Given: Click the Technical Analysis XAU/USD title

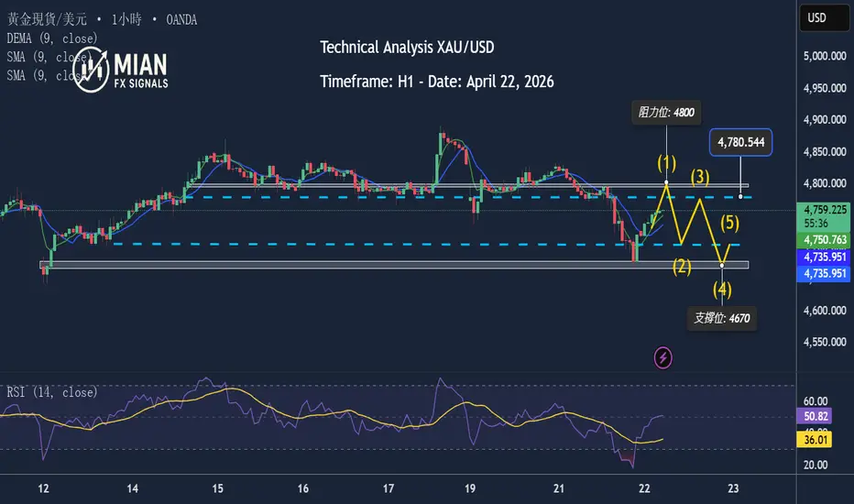Looking at the screenshot, I should (x=407, y=48).
